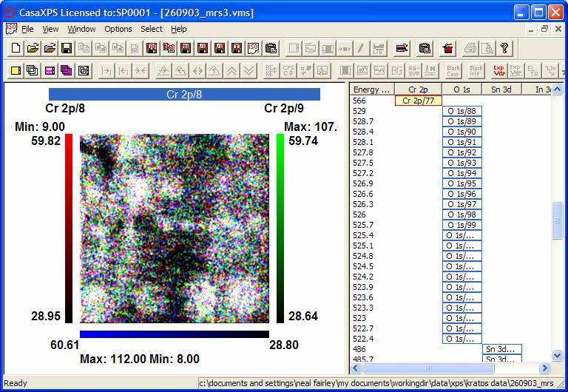Viewport: 568px width, 392px height.
Task: Select the Cr 2p/77 block
Action: pos(419,101)
